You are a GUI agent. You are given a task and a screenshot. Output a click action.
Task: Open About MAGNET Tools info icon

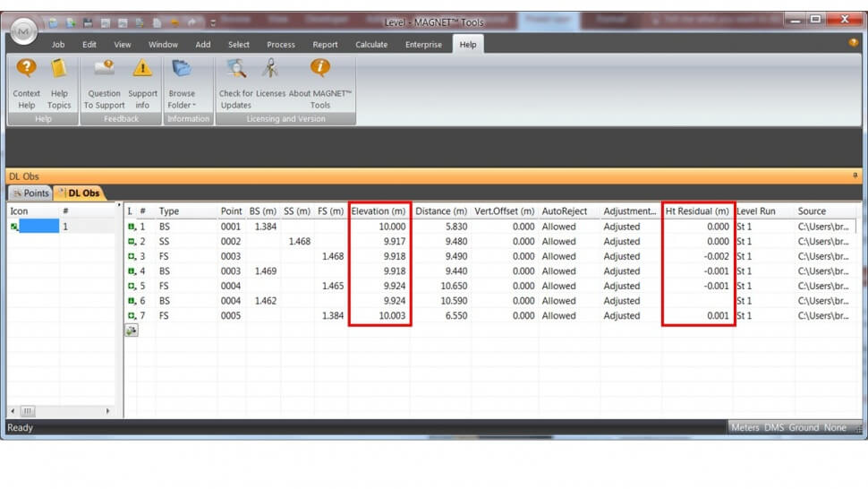[x=320, y=68]
